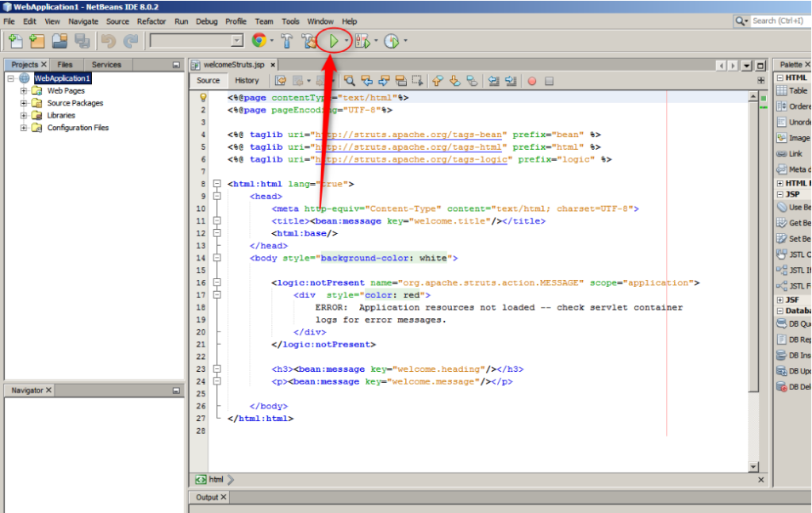Open the Refactor menu
Viewport: 812px width, 513px height.
[x=151, y=21]
